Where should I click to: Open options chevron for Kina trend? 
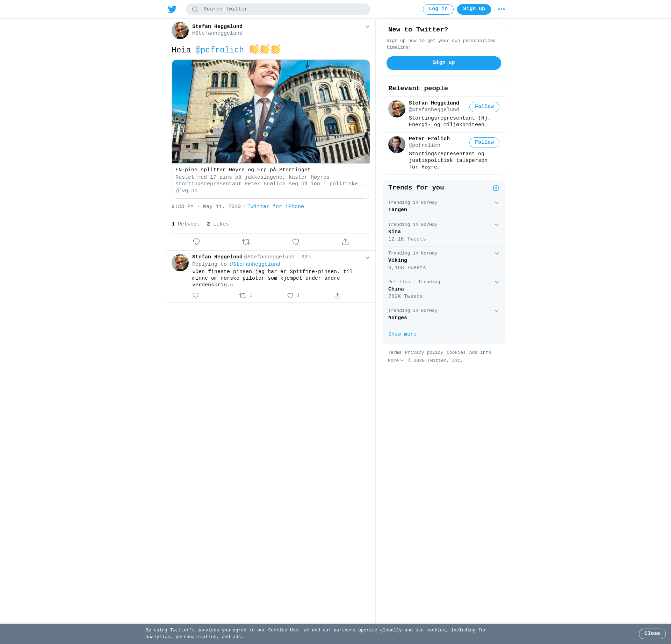[497, 225]
